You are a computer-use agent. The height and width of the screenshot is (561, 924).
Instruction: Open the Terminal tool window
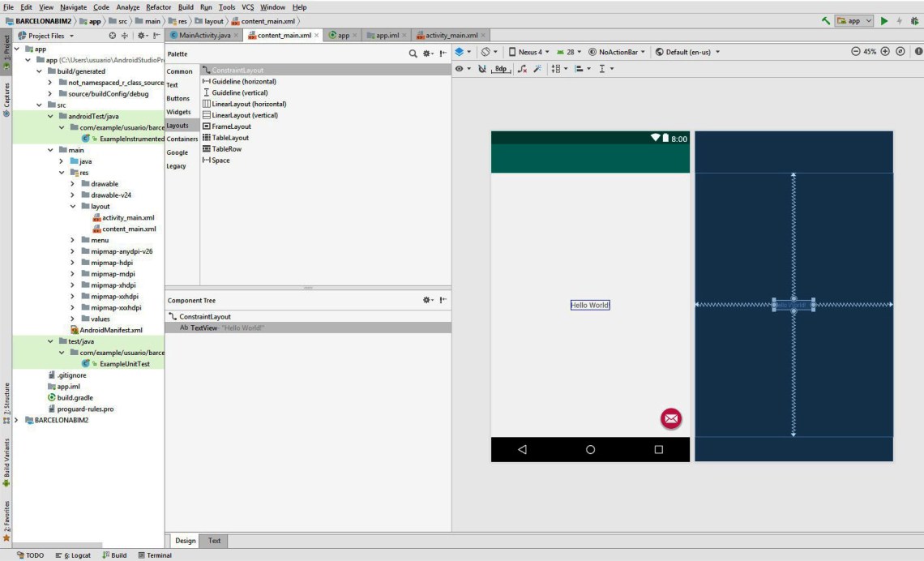(155, 555)
